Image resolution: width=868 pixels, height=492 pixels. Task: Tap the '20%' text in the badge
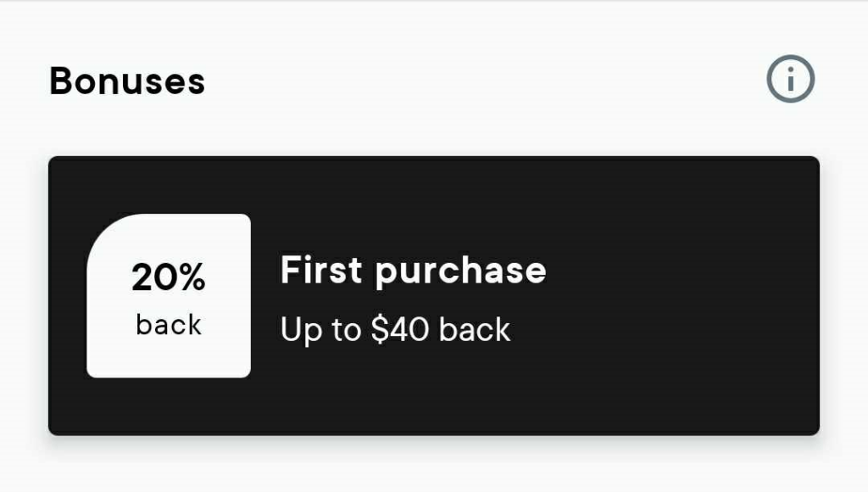click(x=169, y=277)
